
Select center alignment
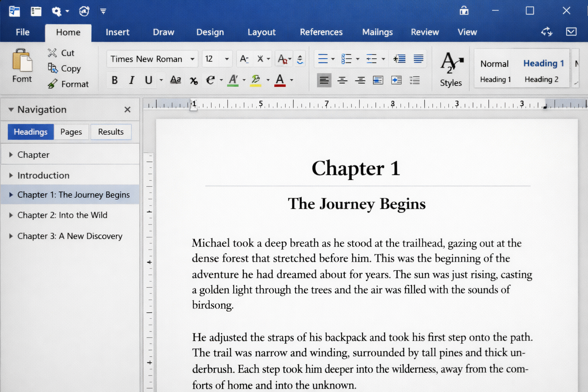342,80
